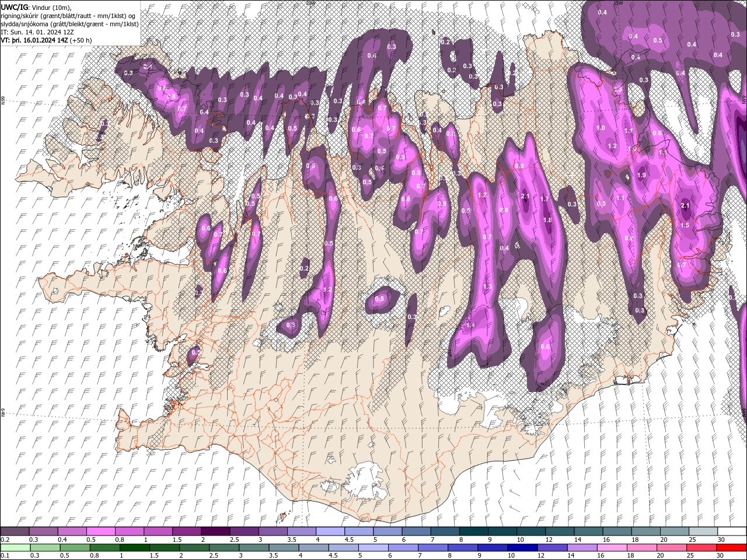Select the bottom-row deep blue swatch between 10 and 12

tap(523, 547)
